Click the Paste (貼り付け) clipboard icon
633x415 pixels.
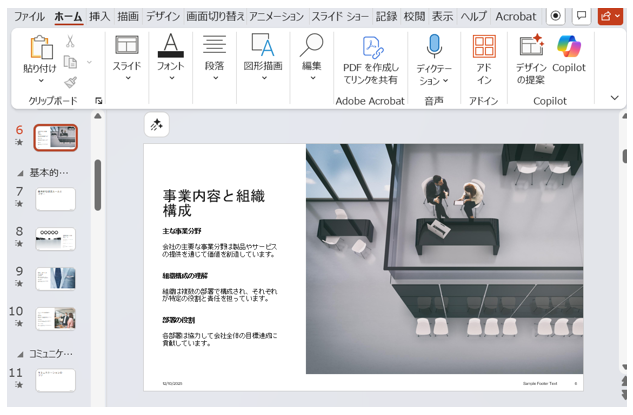(41, 47)
